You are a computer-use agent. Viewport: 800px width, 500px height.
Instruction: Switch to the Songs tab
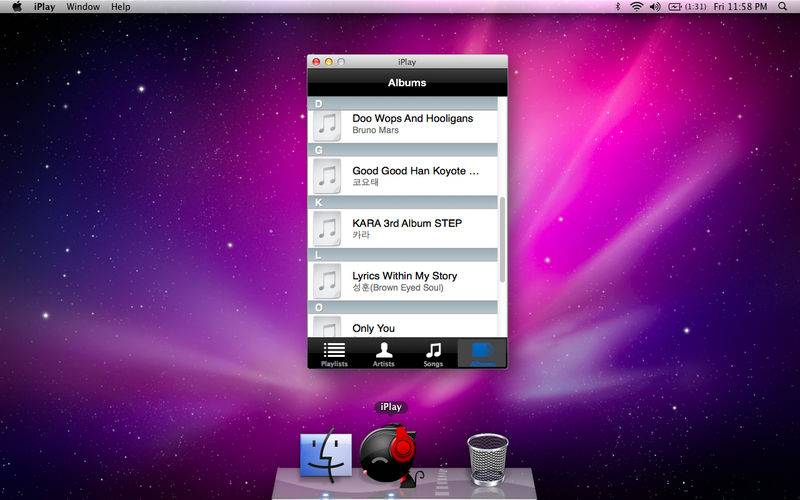(433, 353)
